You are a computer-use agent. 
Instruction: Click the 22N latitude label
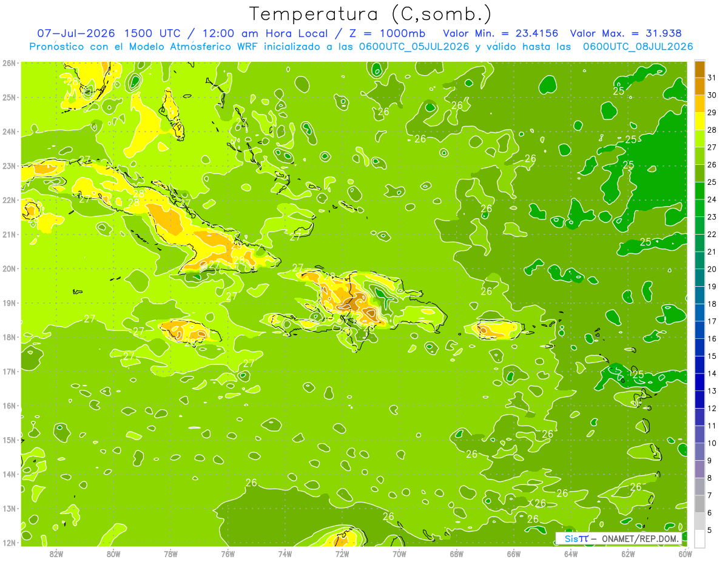coord(9,200)
